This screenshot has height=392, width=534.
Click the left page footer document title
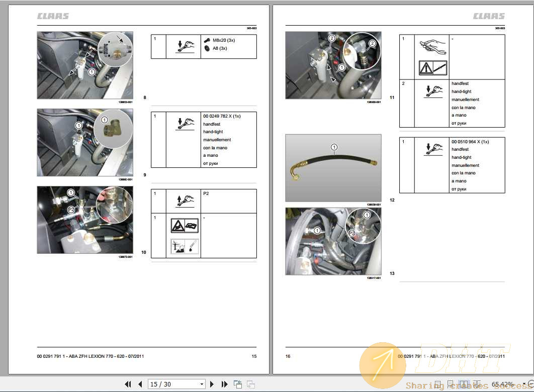[x=90, y=356]
